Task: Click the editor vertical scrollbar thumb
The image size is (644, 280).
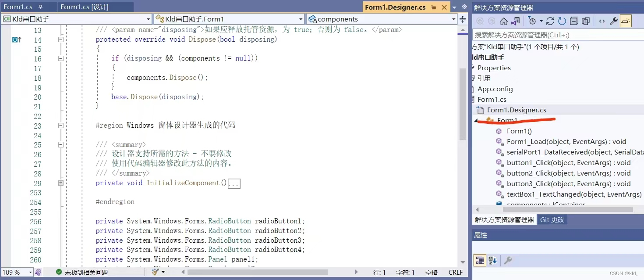Action: [463, 104]
